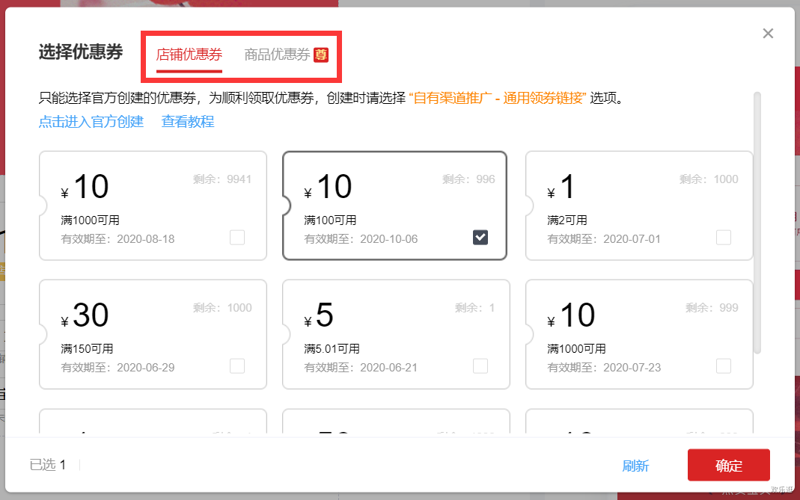Switch to 商品优惠券 tab

coord(277,54)
